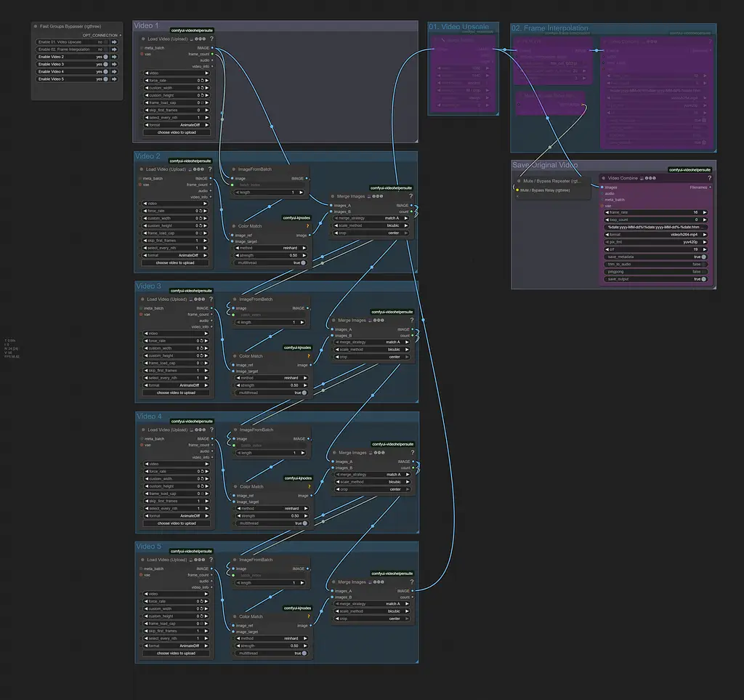Open format dropdown in Video 1 Load Video

pos(177,125)
